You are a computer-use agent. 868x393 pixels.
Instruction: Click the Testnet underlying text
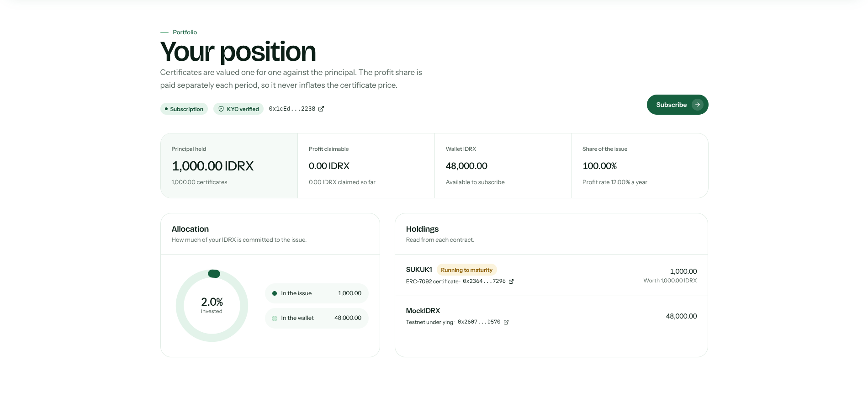pyautogui.click(x=429, y=322)
